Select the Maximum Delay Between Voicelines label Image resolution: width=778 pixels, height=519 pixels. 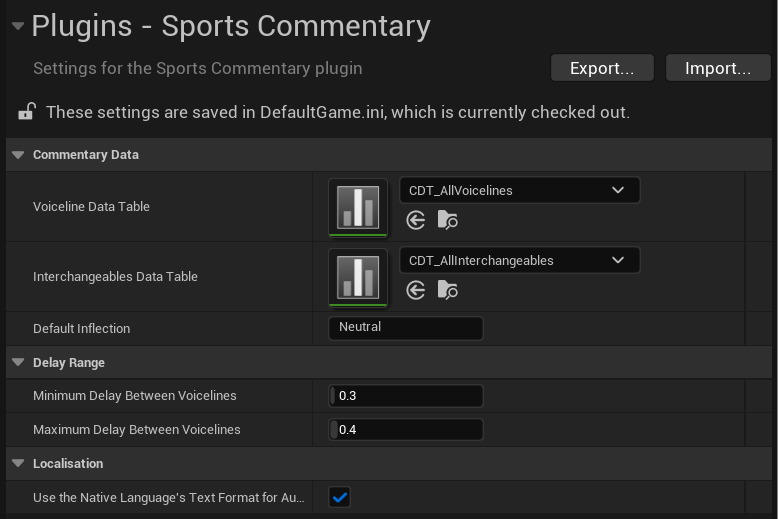point(136,429)
